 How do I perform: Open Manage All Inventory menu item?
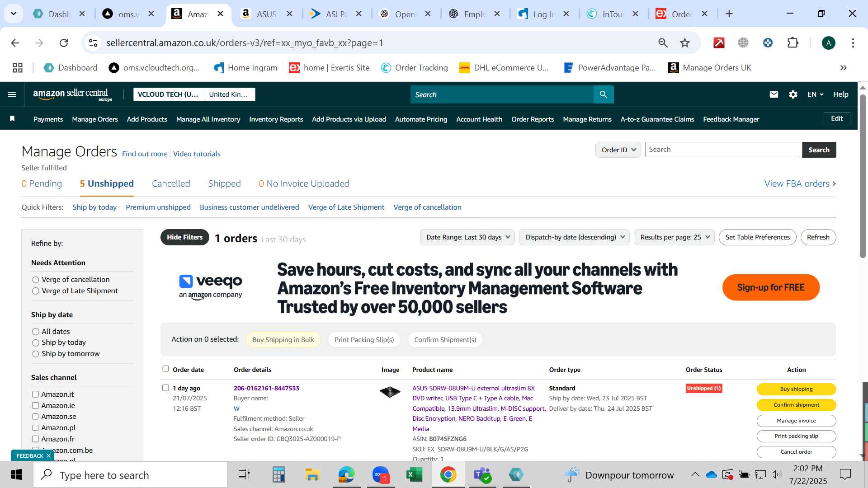pyautogui.click(x=208, y=119)
